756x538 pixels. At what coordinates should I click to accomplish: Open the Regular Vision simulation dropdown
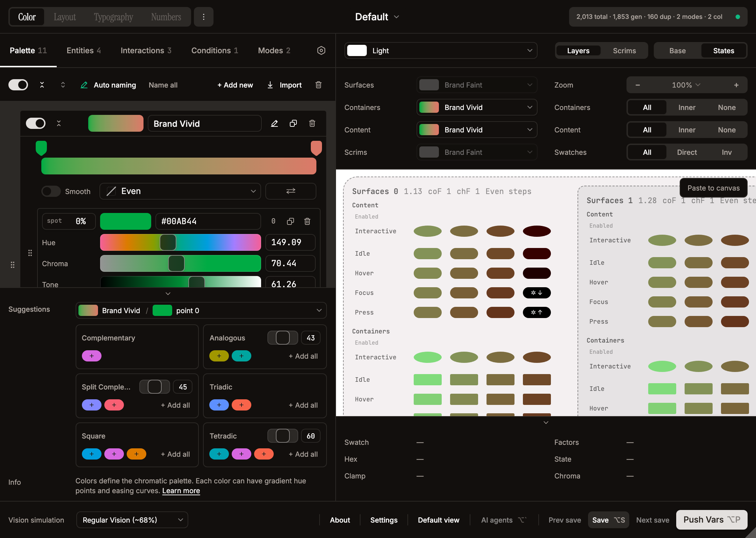pyautogui.click(x=132, y=520)
